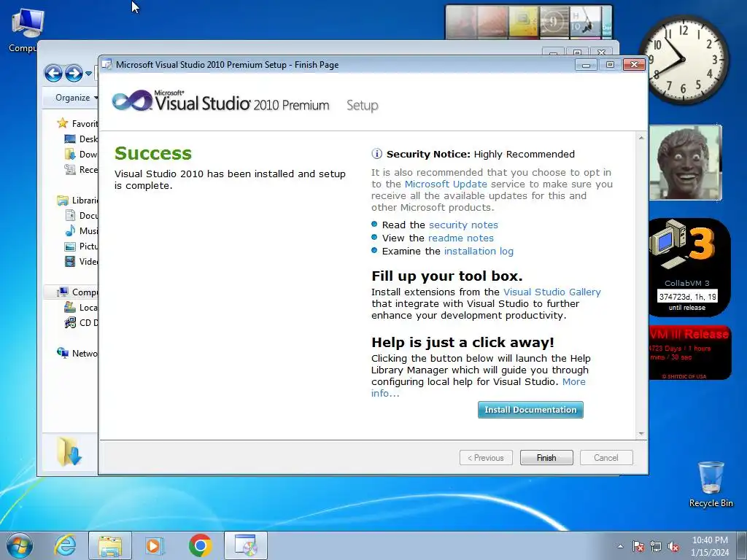The width and height of the screenshot is (747, 560).
Task: Open the readme notes link
Action: coord(461,238)
